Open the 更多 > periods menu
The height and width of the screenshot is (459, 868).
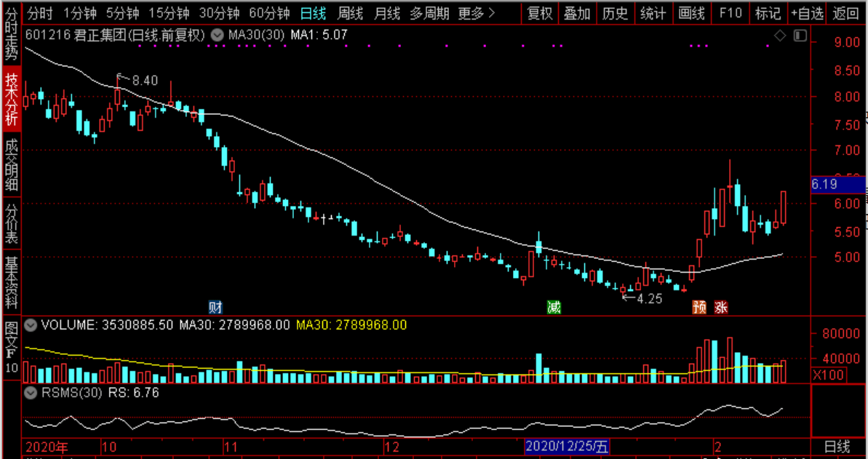477,13
